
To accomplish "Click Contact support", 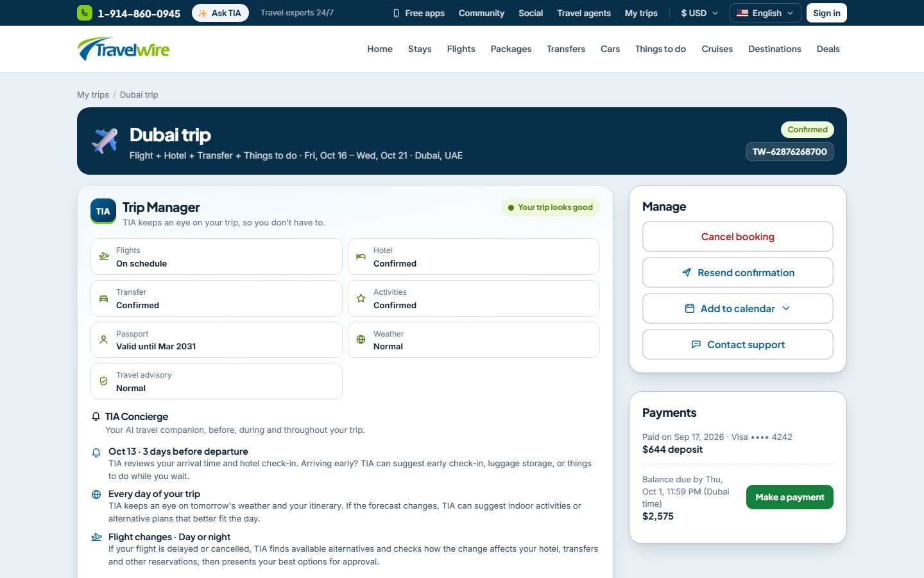I will point(738,344).
